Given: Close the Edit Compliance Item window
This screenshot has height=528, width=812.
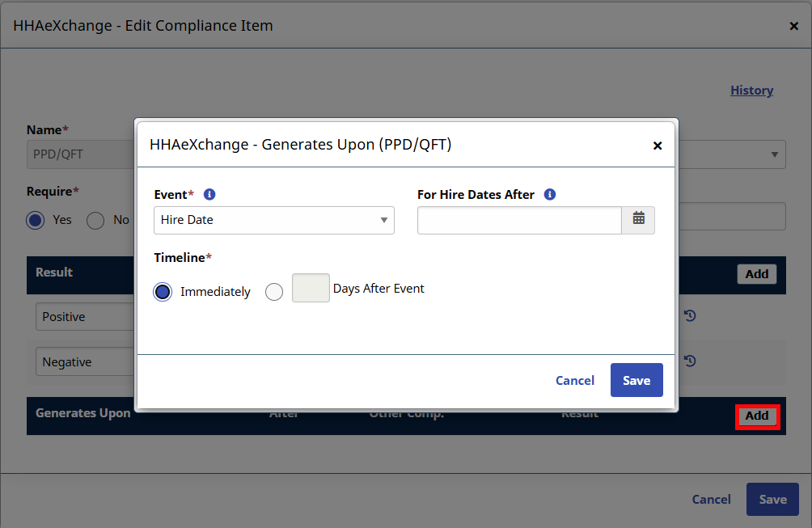Looking at the screenshot, I should point(793,26).
